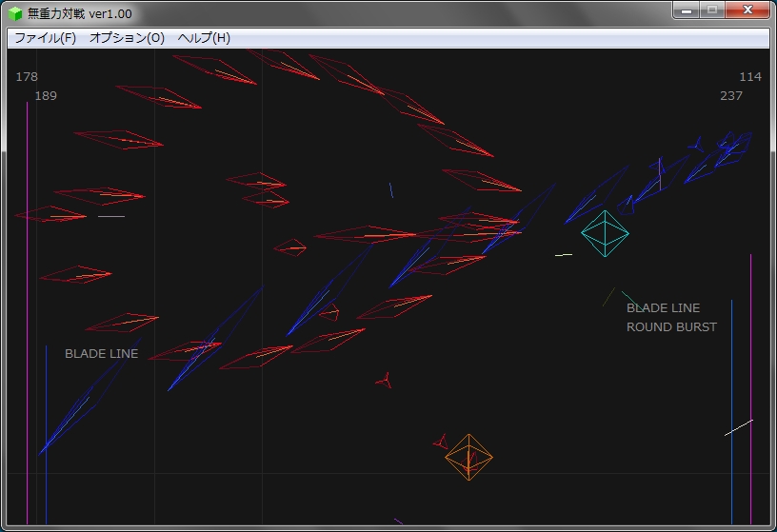Open the ファイル(F) menu
Image resolution: width=777 pixels, height=532 pixels.
point(45,38)
